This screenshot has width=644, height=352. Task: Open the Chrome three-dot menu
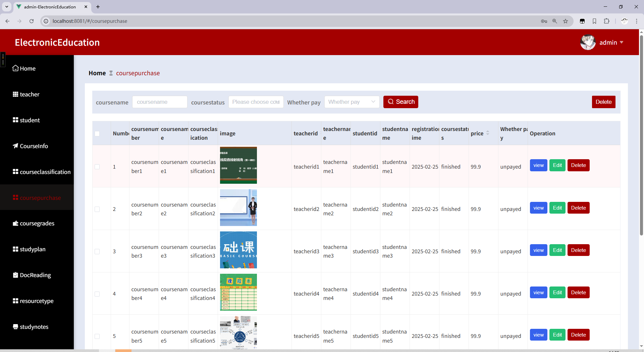coord(637,21)
